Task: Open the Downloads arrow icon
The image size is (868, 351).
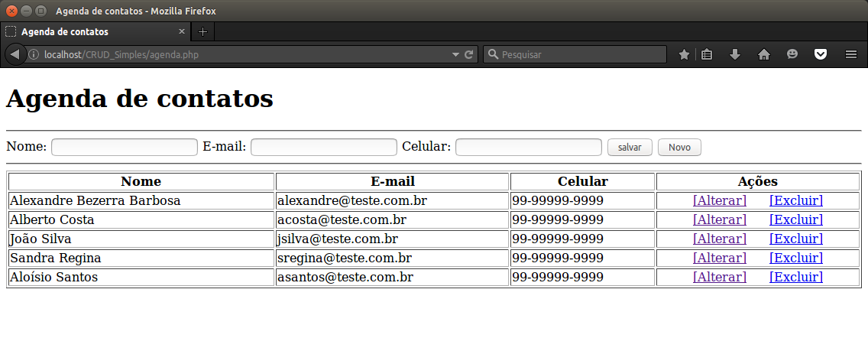Action: [x=735, y=54]
